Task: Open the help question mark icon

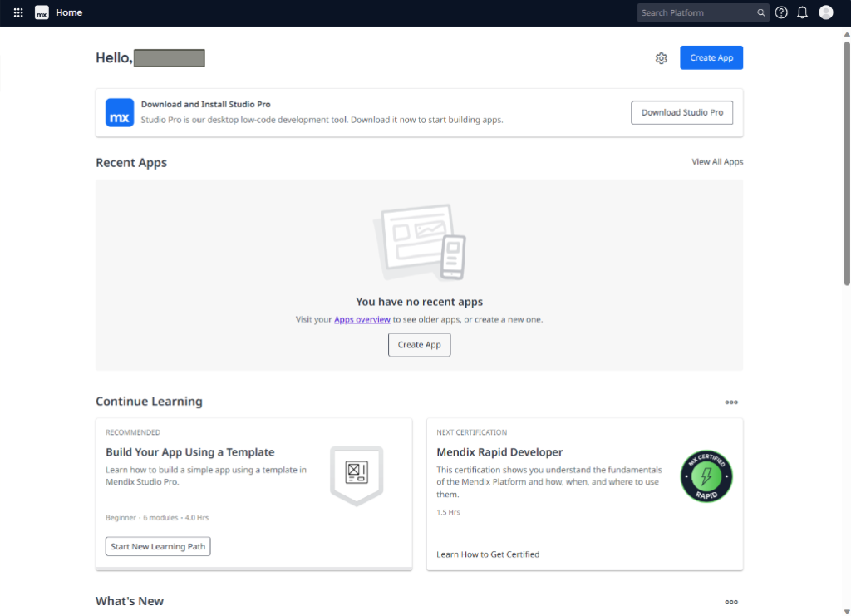Action: pyautogui.click(x=781, y=12)
